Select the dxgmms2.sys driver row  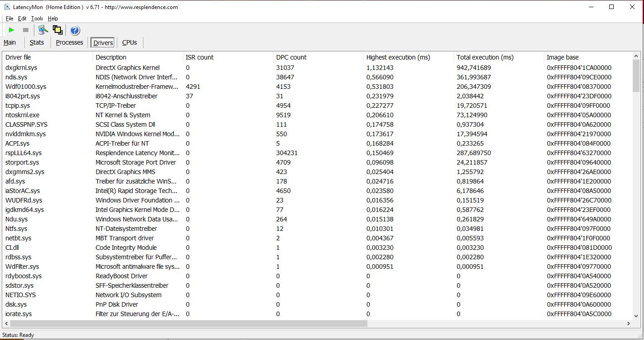point(318,172)
